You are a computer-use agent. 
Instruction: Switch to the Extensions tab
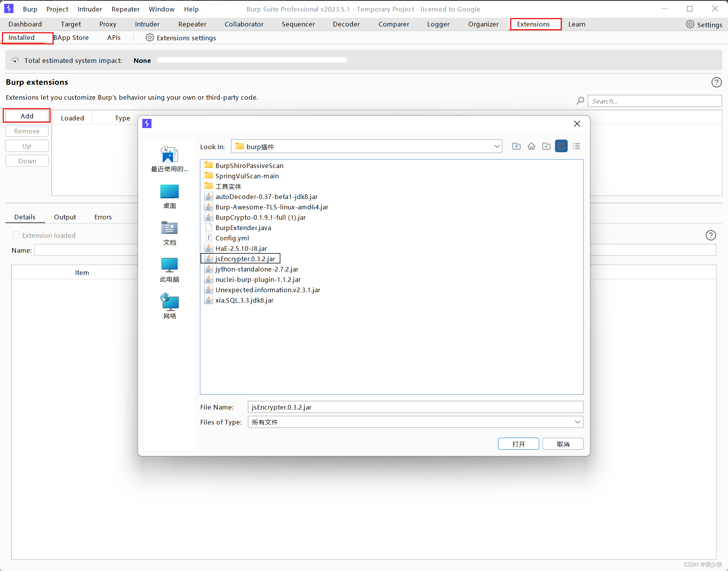533,24
